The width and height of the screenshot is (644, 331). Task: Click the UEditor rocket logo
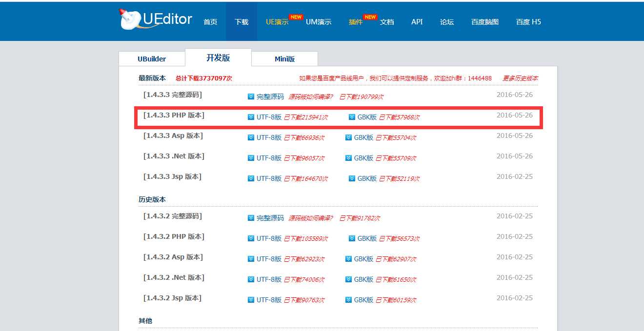156,20
